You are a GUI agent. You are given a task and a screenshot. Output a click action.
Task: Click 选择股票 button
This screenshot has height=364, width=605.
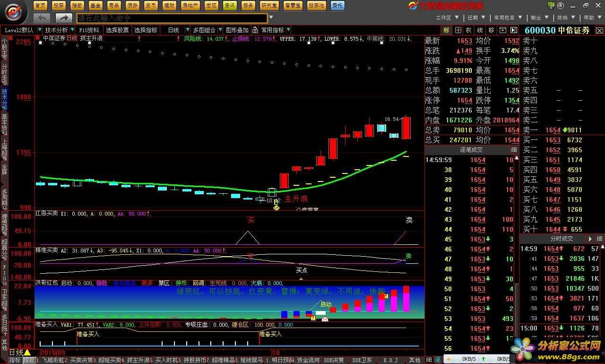(117, 30)
